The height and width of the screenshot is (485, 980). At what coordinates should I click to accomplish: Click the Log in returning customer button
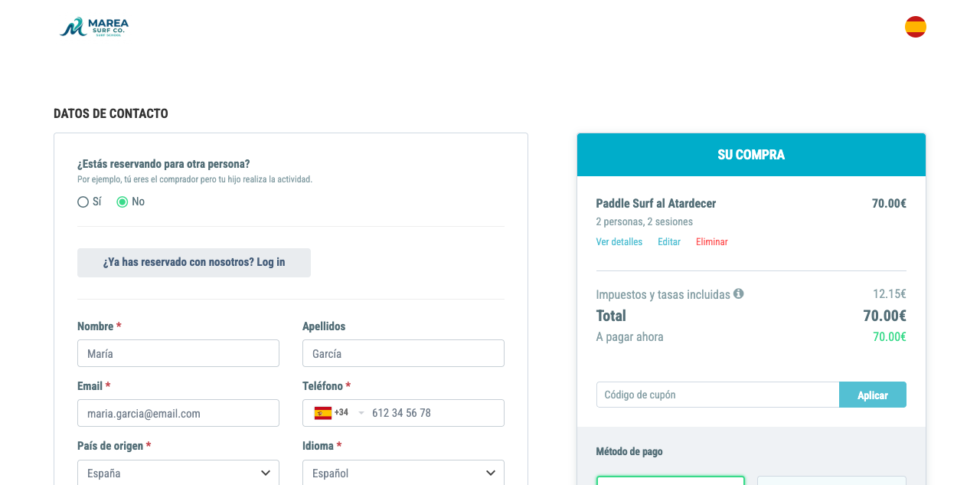point(194,263)
